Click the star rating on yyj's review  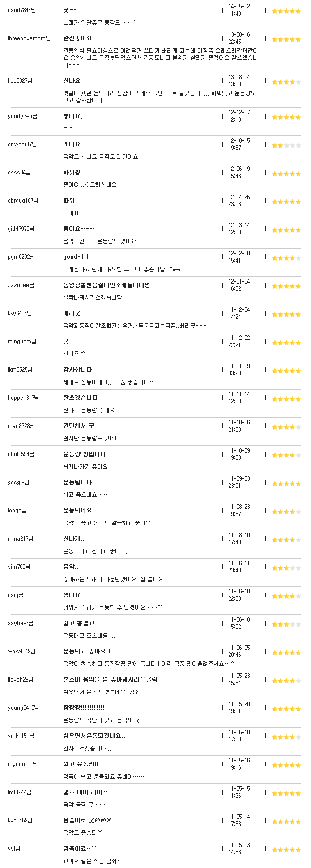click(286, 850)
